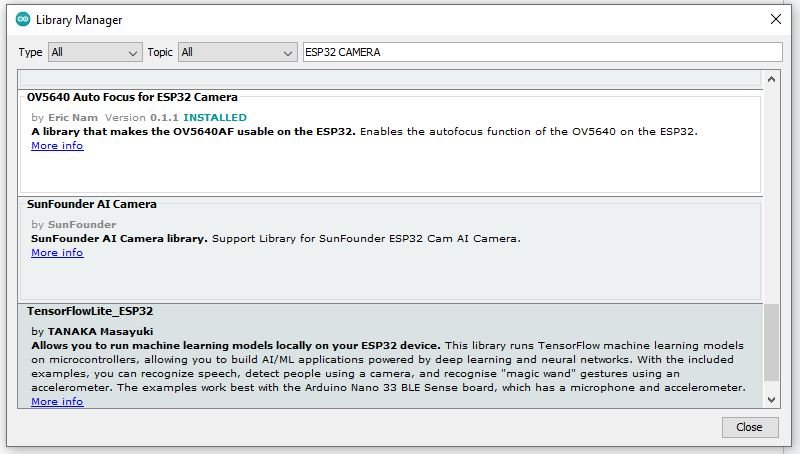Viewport: 800px width, 454px height.
Task: Expand the Topic filter dropdown
Action: [x=237, y=52]
